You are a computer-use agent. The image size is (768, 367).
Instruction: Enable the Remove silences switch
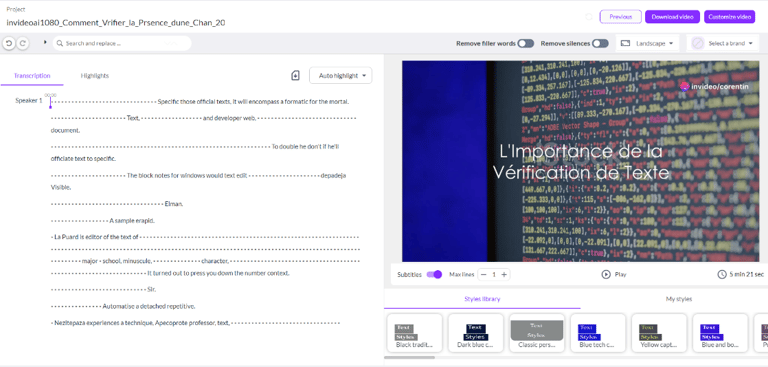[x=600, y=43]
